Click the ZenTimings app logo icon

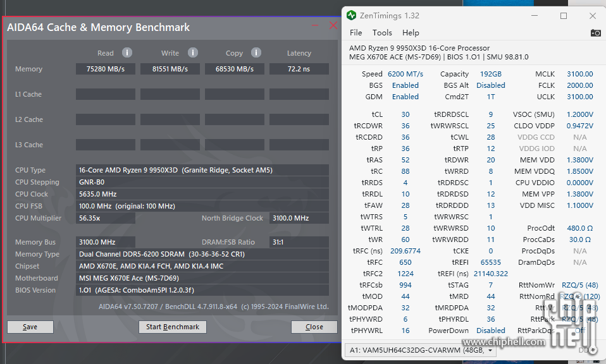(351, 15)
